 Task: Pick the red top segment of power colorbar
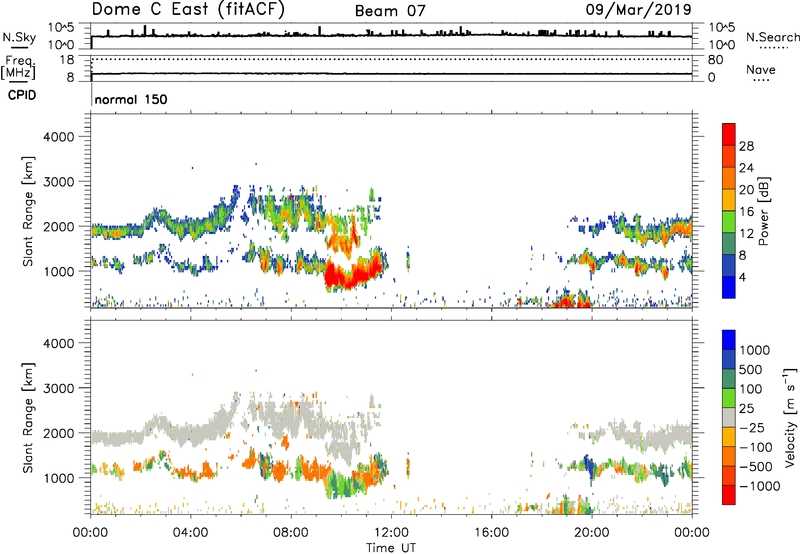click(x=729, y=134)
